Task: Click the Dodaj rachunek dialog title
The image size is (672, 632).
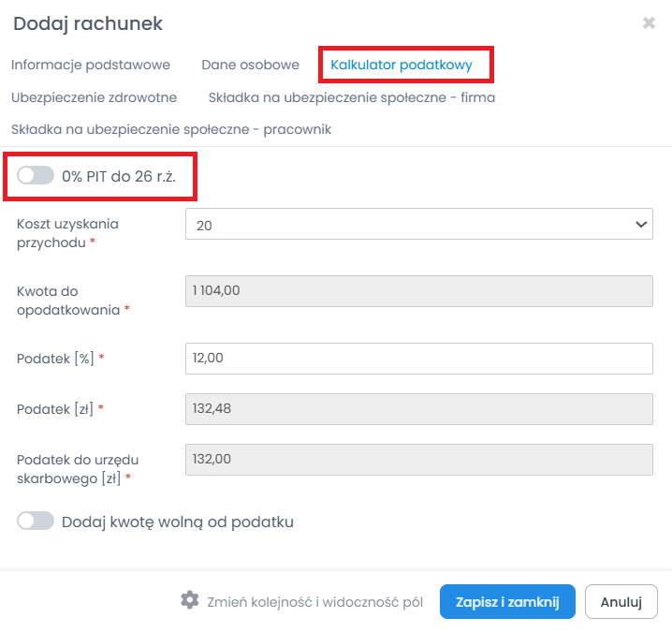Action: coord(88,23)
